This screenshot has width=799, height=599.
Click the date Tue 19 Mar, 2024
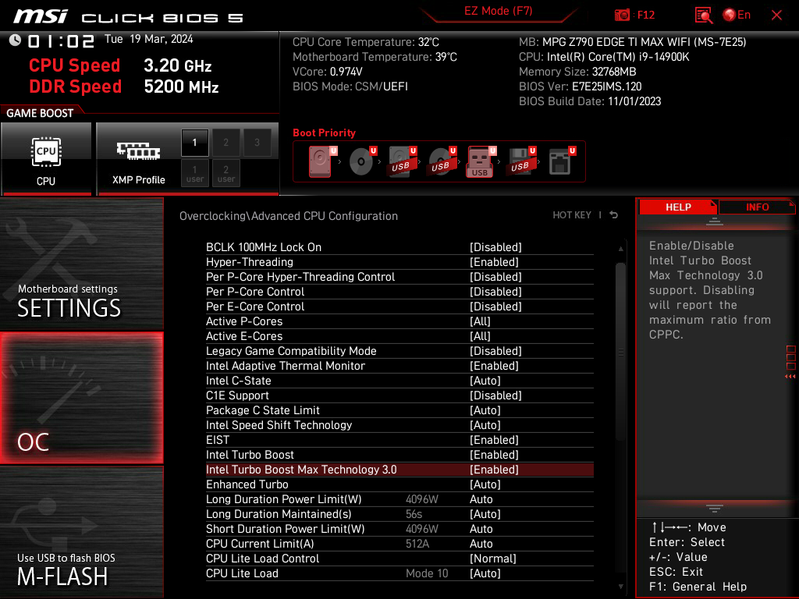coord(149,39)
